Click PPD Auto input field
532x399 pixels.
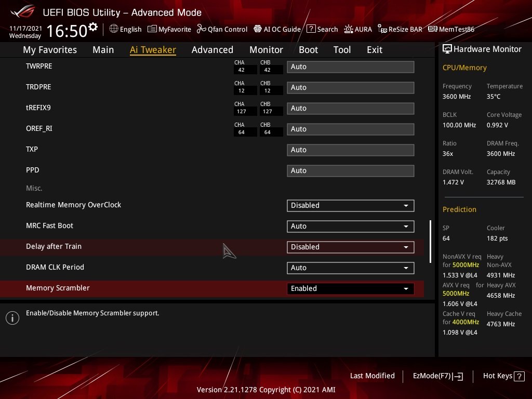click(x=351, y=170)
